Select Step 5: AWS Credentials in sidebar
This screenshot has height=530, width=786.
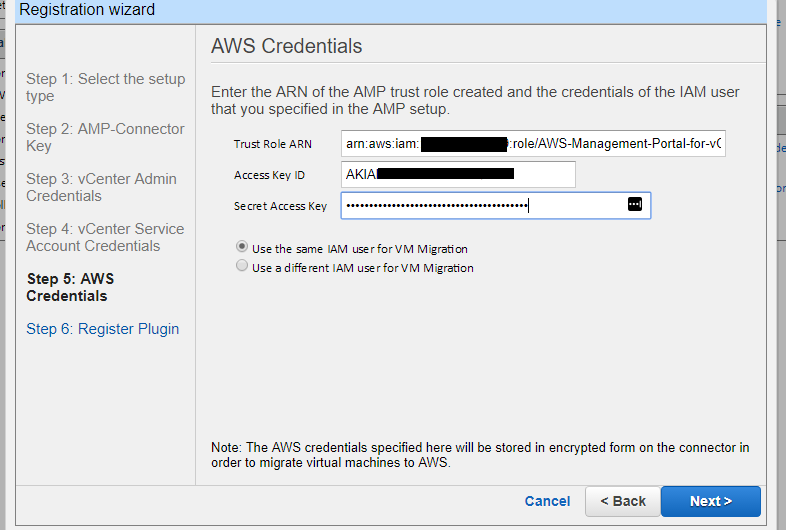(x=71, y=287)
